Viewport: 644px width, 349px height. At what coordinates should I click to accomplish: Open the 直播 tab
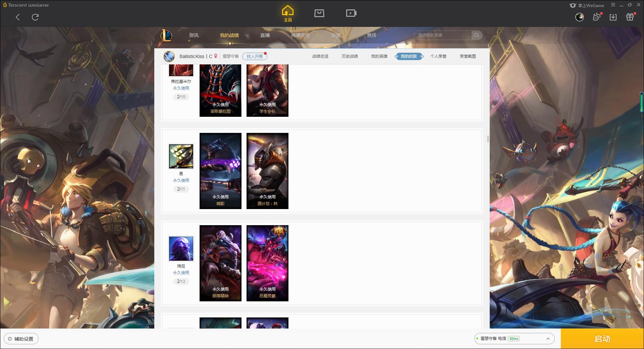265,35
